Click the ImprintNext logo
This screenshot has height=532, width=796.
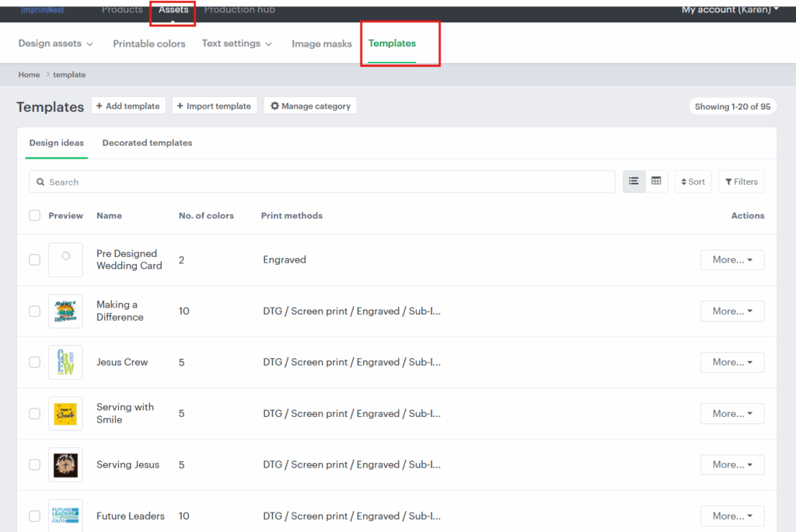(x=44, y=10)
